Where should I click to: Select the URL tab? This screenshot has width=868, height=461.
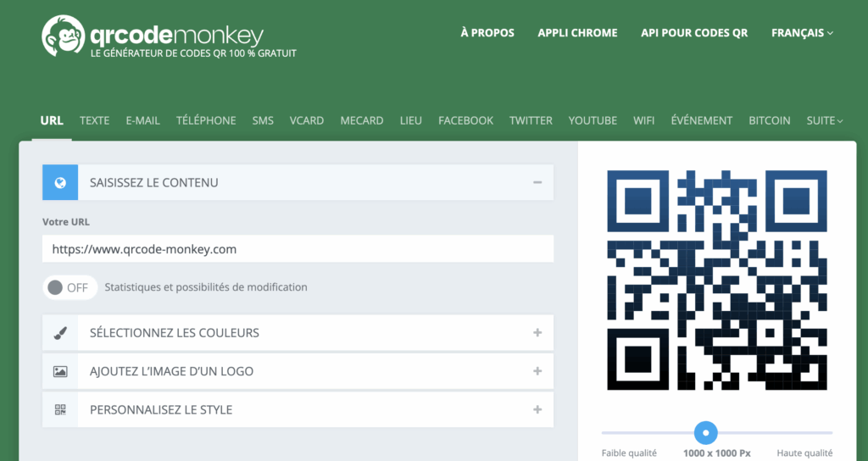pos(52,120)
